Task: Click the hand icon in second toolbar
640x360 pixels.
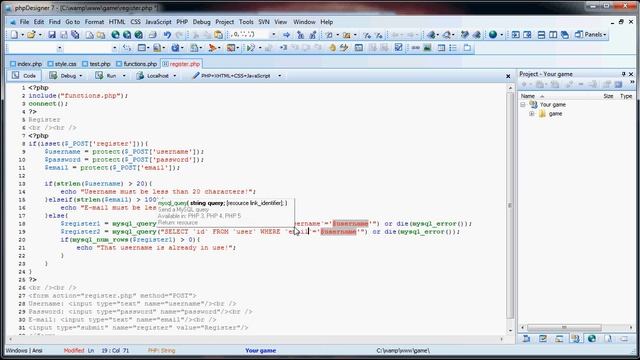Action: click(x=332, y=48)
